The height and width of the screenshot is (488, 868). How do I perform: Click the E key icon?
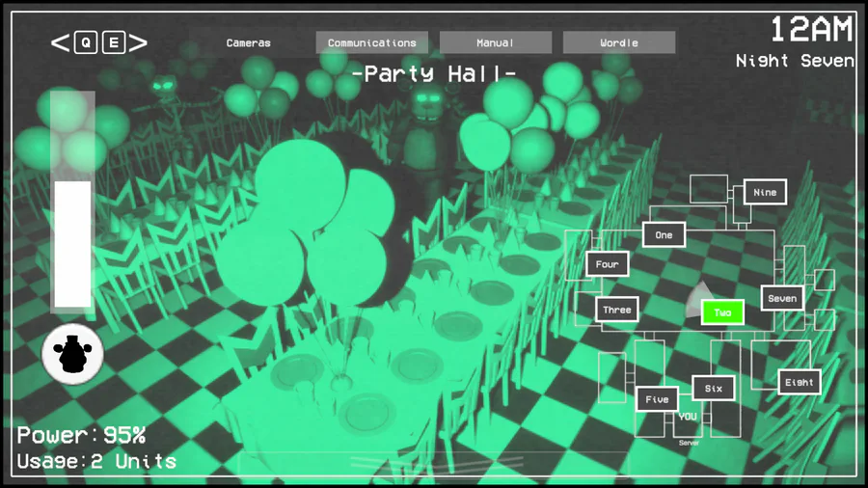click(x=114, y=42)
